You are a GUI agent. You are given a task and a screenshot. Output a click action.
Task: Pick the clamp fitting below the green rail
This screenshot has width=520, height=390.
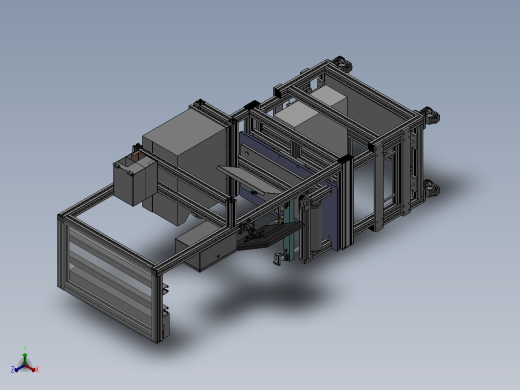click(279, 258)
